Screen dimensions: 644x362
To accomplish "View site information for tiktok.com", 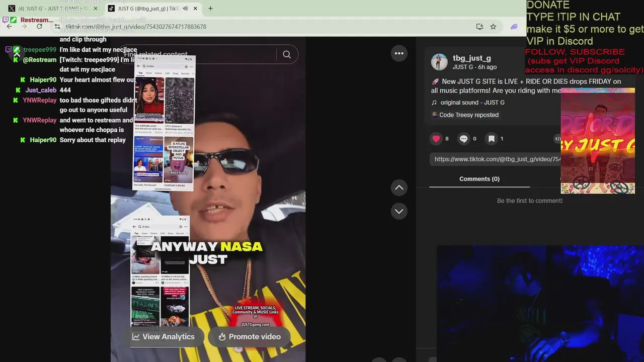I will point(57,27).
